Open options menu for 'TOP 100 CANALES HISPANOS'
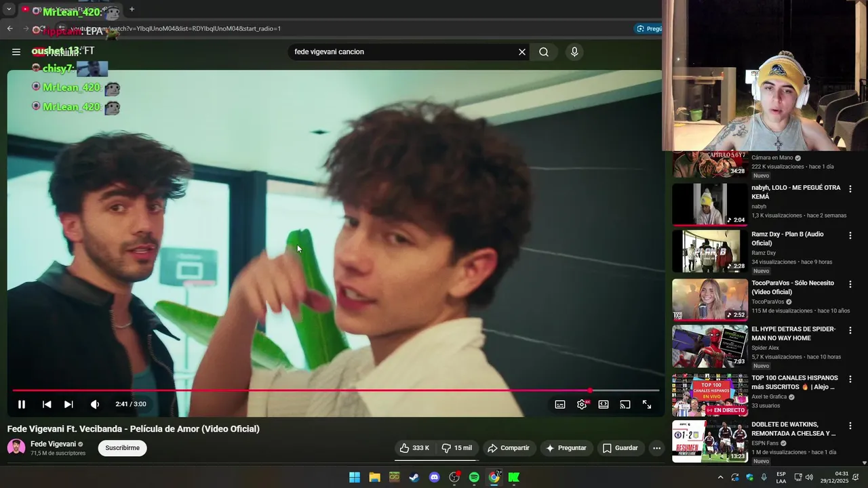The height and width of the screenshot is (488, 868). [x=850, y=379]
